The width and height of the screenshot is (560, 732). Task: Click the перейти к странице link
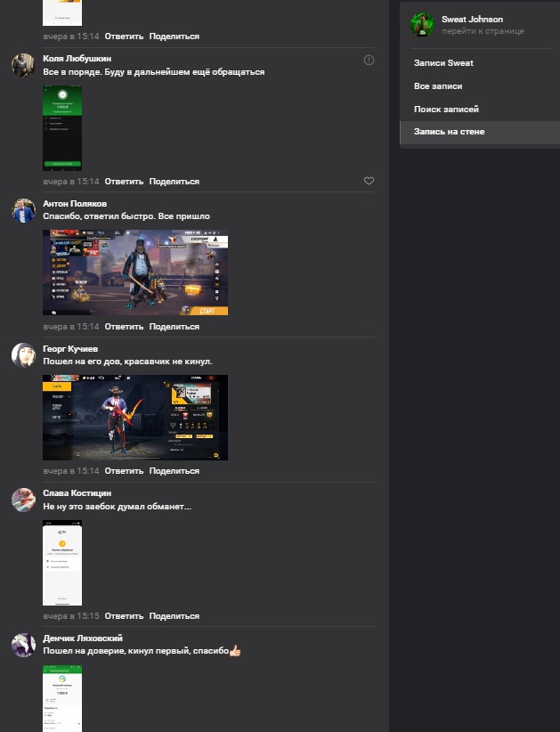click(x=483, y=31)
